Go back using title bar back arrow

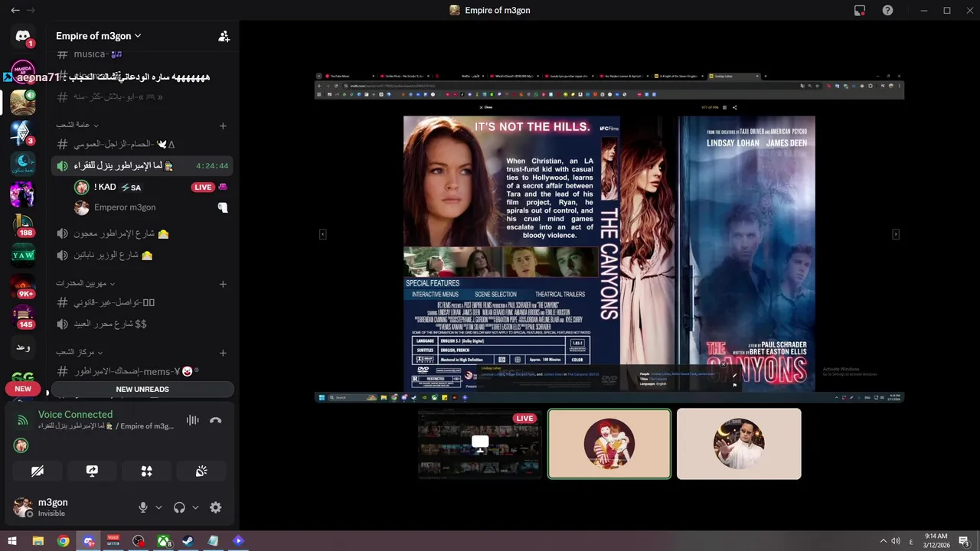click(x=15, y=11)
